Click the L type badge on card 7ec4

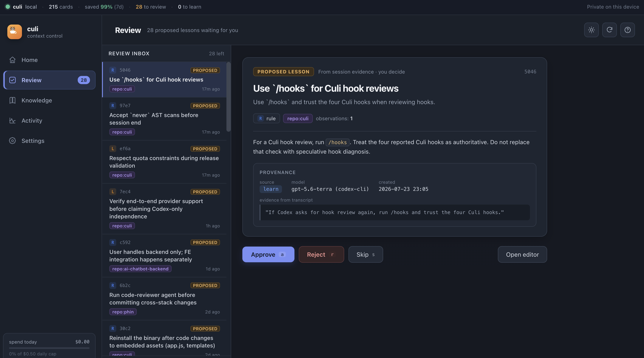pos(113,192)
